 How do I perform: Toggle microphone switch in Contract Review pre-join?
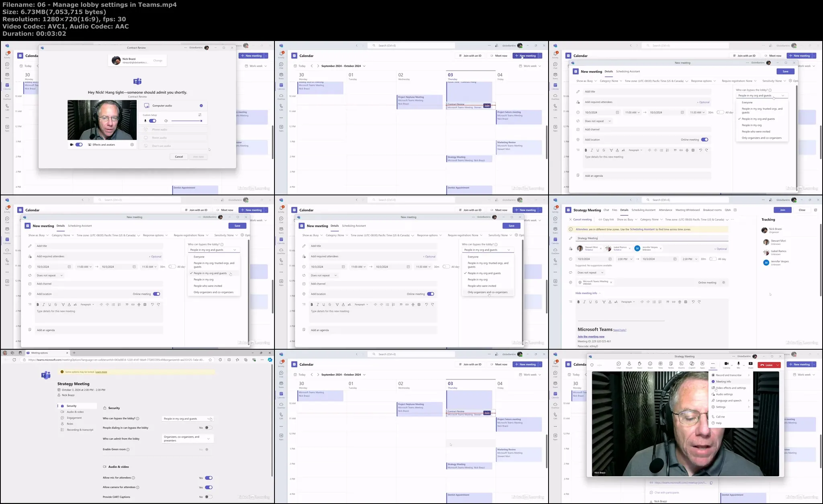click(152, 121)
